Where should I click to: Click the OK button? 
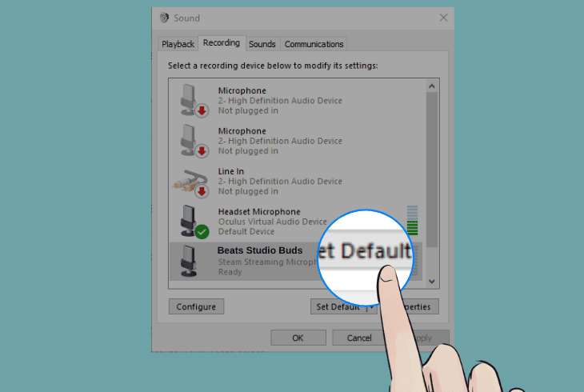click(x=298, y=338)
